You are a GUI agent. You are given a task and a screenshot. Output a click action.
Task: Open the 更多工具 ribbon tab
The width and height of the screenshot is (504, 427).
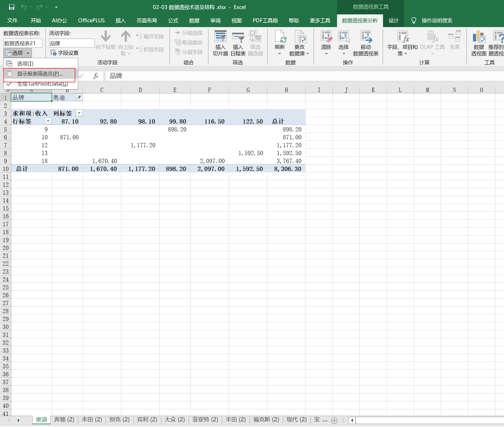(320, 20)
